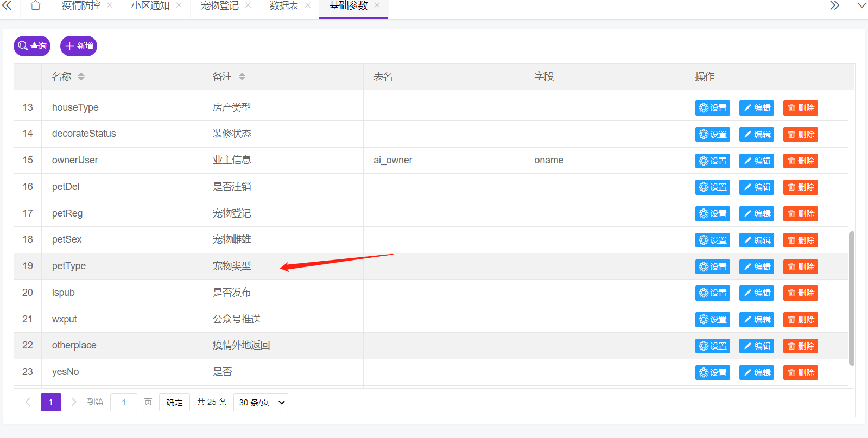Image resolution: width=868 pixels, height=438 pixels.
Task: Open settings for yesNo row
Action: (713, 372)
